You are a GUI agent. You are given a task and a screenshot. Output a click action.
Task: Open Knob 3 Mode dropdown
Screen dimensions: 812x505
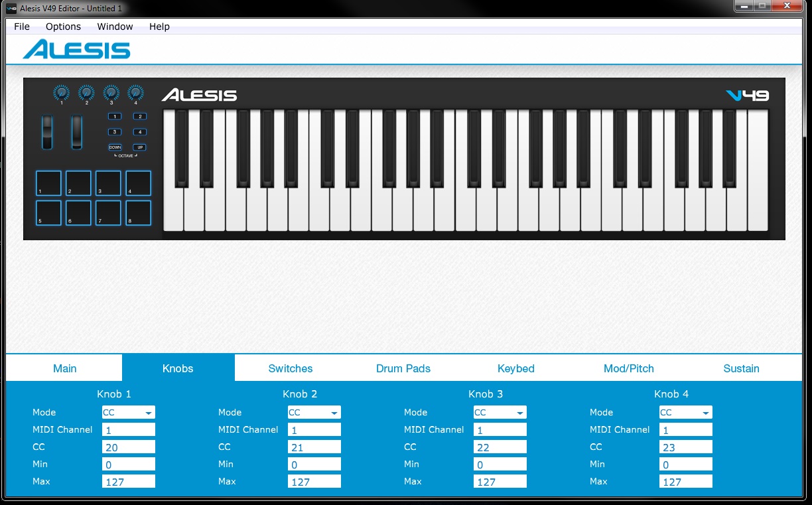pyautogui.click(x=500, y=413)
